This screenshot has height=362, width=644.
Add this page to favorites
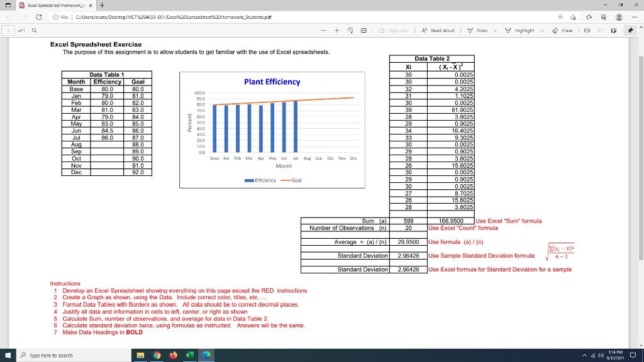tap(574, 17)
